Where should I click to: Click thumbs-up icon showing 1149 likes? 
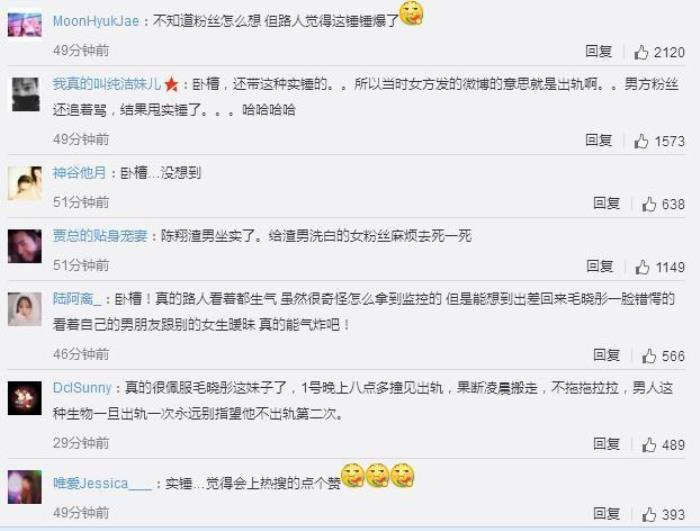[642, 267]
